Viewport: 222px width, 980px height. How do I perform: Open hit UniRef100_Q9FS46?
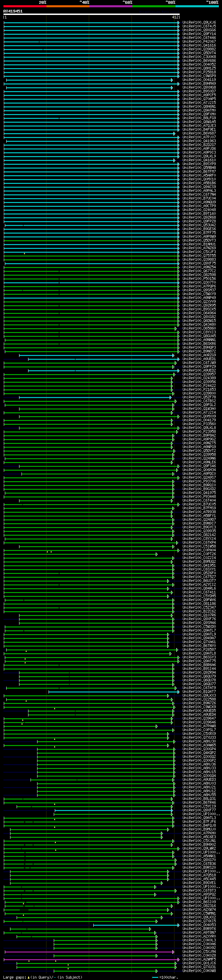click(x=199, y=467)
